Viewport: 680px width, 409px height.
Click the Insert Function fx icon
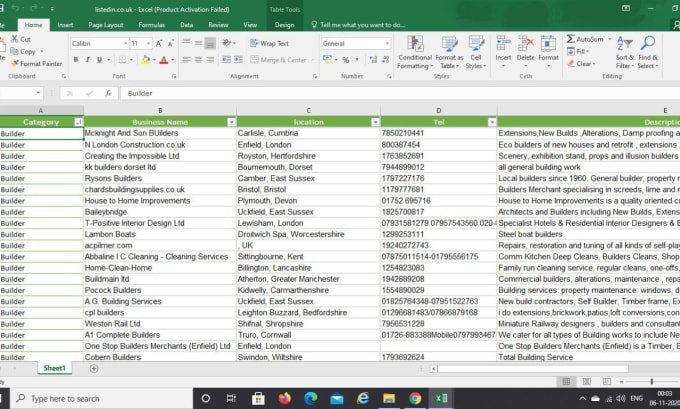point(108,93)
